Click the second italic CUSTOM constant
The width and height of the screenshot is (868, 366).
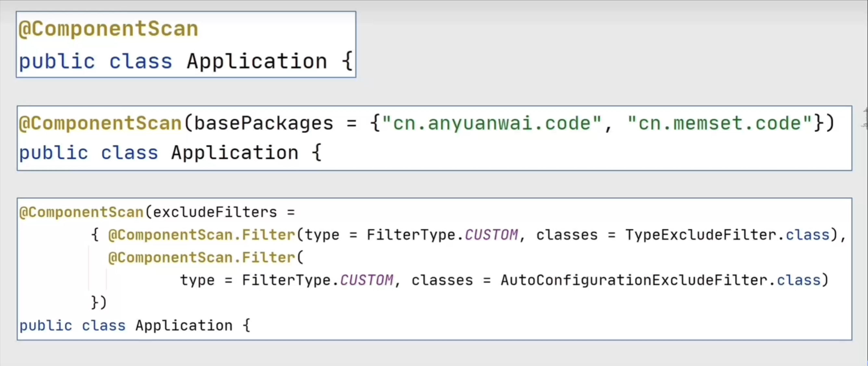pyautogui.click(x=367, y=280)
